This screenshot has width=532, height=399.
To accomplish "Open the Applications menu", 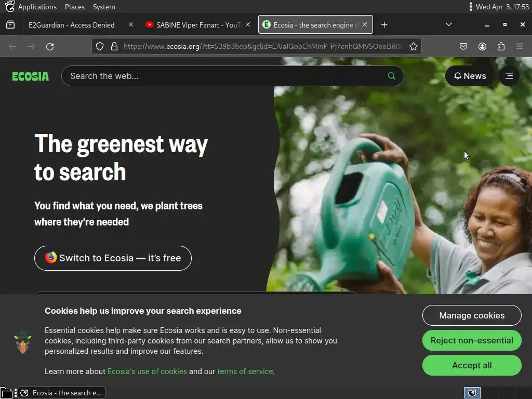I will click(x=37, y=7).
